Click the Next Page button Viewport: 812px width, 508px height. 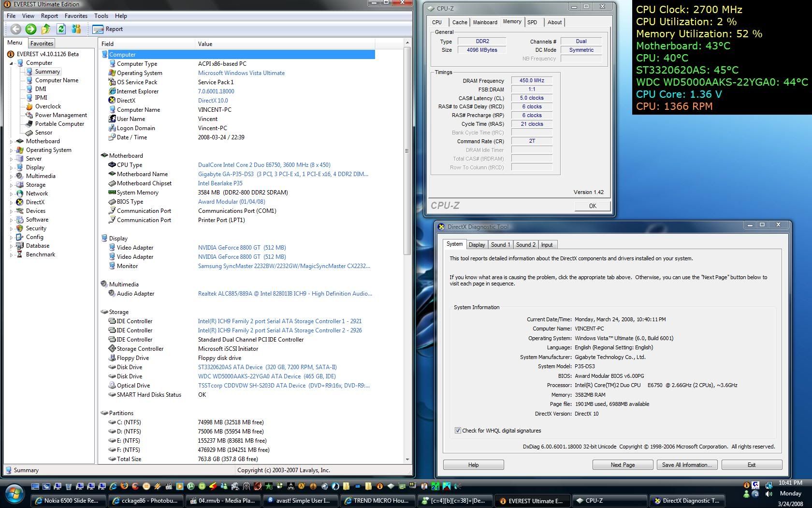pos(623,465)
